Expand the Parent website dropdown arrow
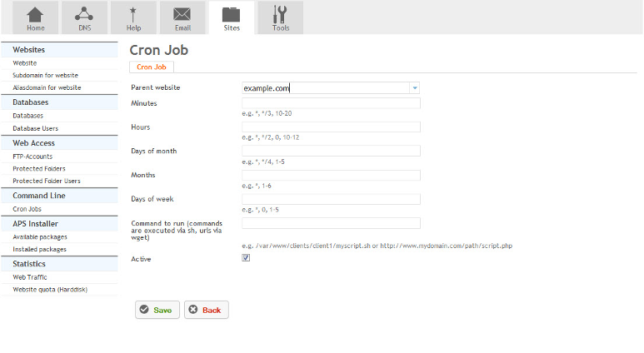Viewport: 644px width, 353px height. point(415,88)
